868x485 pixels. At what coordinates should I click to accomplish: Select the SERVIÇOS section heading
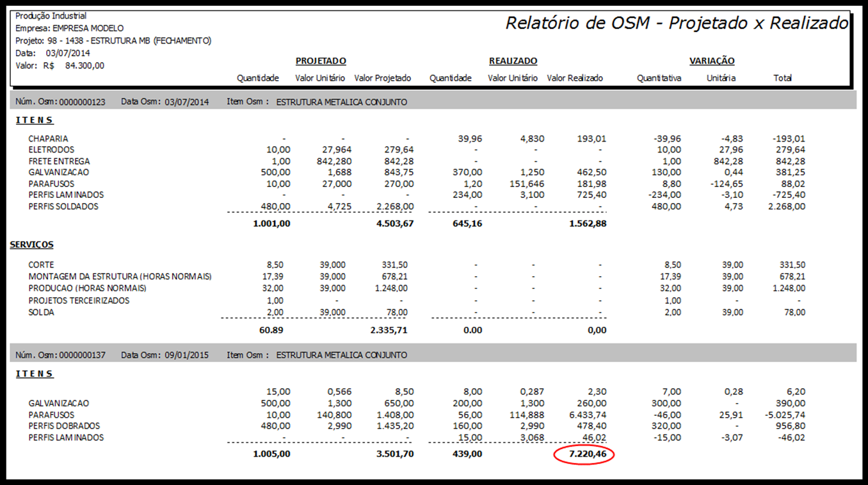(x=32, y=245)
